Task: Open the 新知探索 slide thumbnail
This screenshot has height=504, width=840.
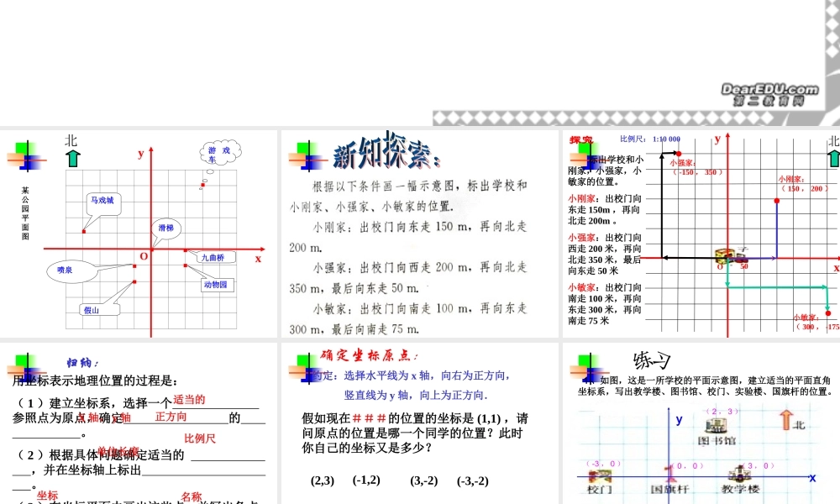Action: (420, 234)
